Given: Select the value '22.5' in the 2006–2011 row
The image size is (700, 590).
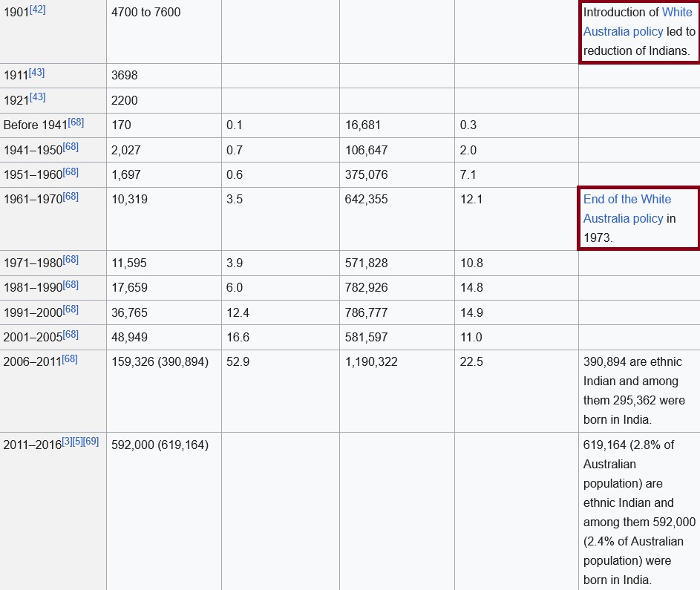Looking at the screenshot, I should tap(471, 361).
